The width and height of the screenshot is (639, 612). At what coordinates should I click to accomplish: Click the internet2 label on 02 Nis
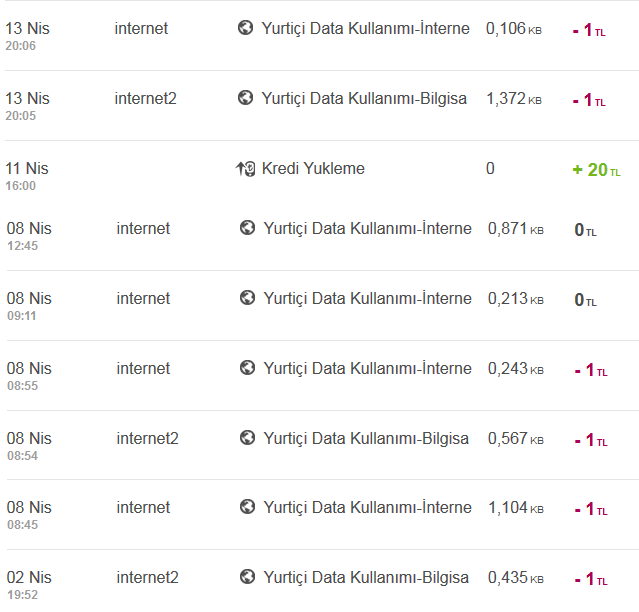[148, 577]
